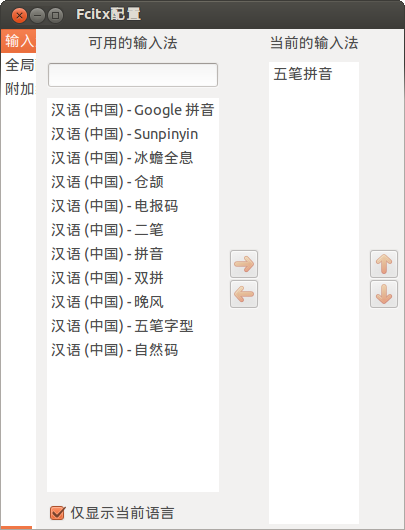Select 五笔拼音 in current input methods
This screenshot has width=405, height=530.
coord(314,74)
